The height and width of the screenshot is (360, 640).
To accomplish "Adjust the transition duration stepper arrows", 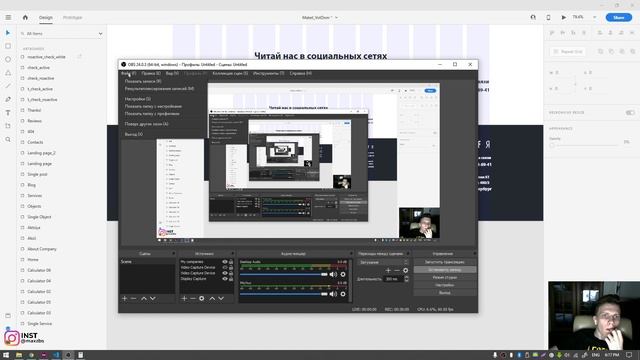I will click(406, 279).
